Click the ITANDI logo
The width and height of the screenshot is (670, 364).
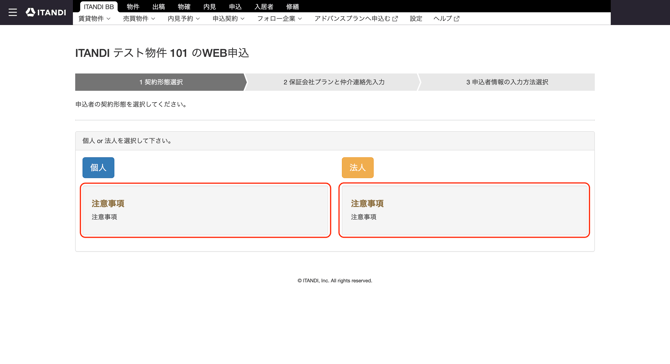pyautogui.click(x=46, y=12)
